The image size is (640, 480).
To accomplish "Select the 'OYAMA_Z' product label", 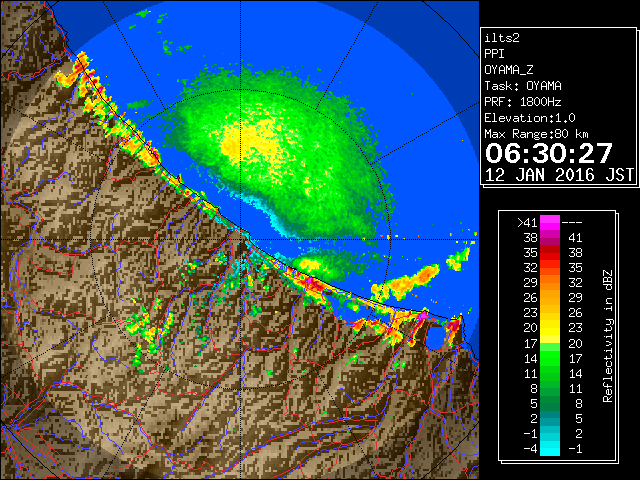I will coord(509,70).
